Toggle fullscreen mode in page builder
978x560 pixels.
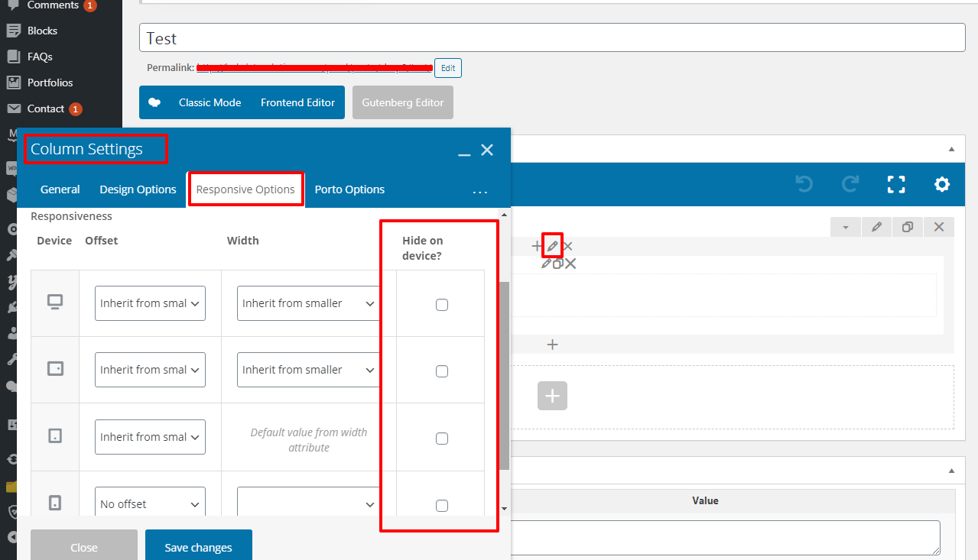click(896, 184)
